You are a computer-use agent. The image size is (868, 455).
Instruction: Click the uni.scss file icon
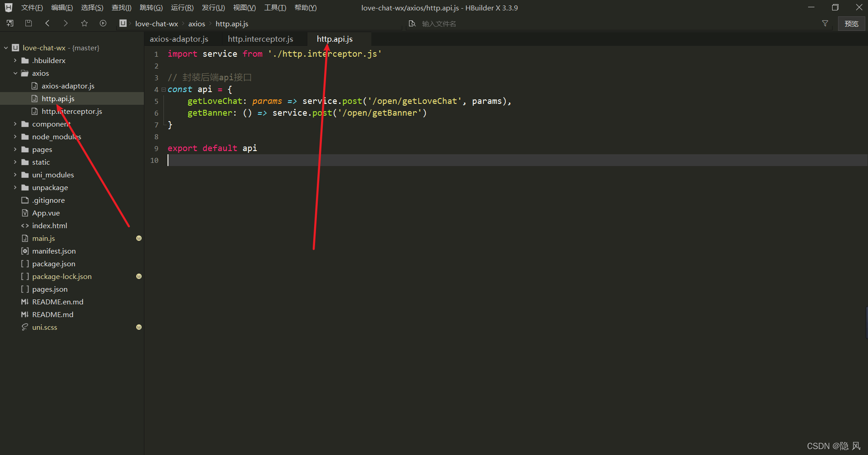pos(25,327)
